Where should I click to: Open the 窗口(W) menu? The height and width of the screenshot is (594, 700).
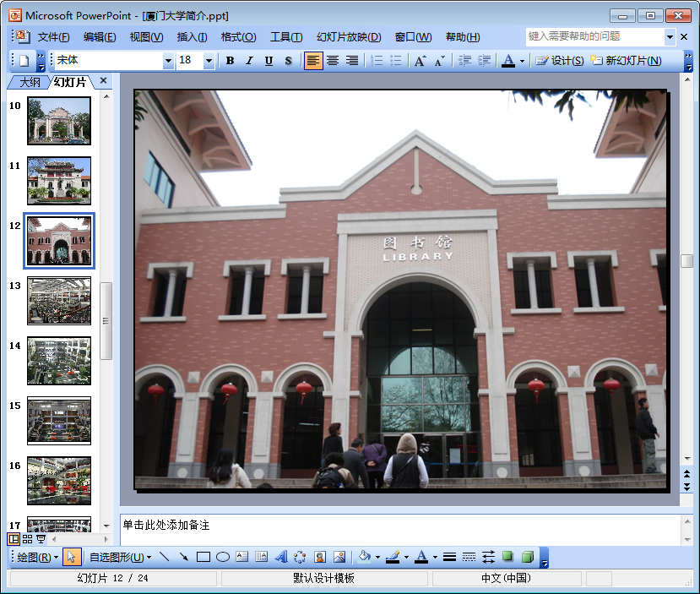414,37
